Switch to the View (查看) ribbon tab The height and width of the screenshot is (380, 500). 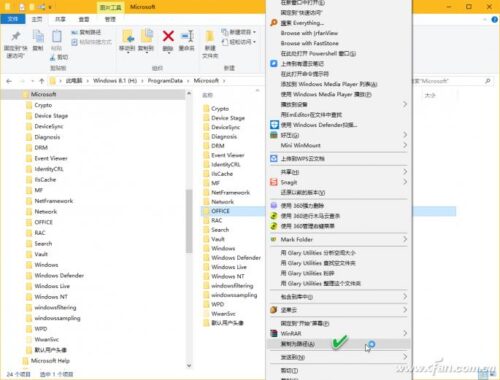point(84,19)
